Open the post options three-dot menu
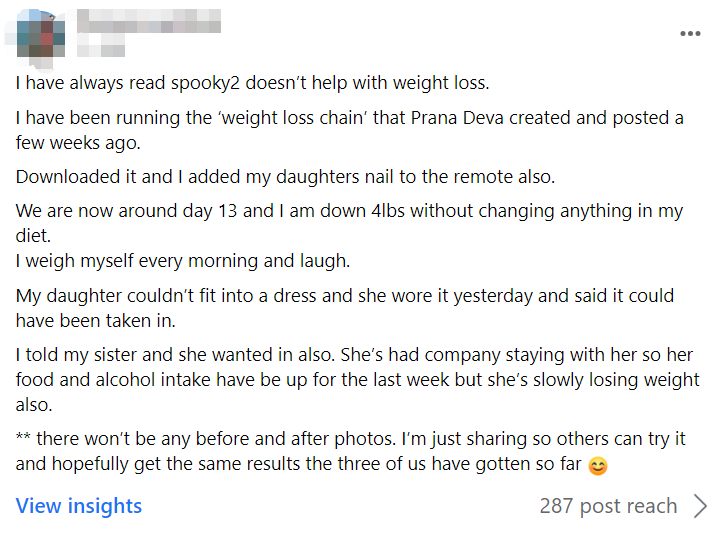This screenshot has width=725, height=539. [690, 34]
